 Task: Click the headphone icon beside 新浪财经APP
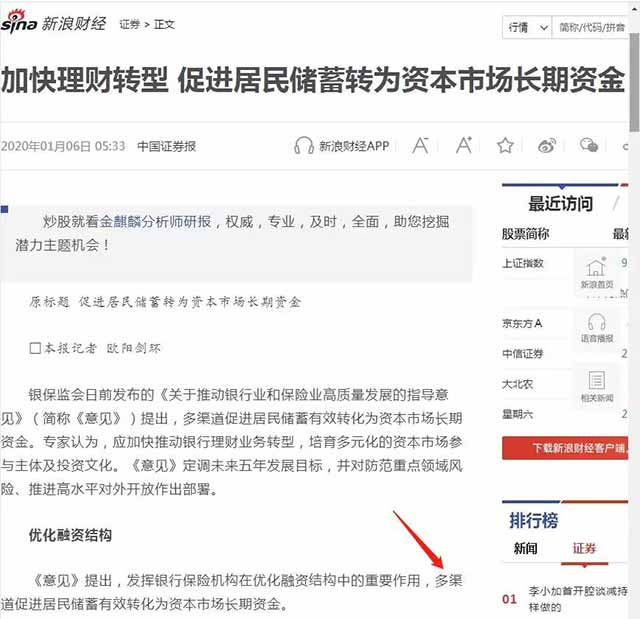[x=304, y=146]
